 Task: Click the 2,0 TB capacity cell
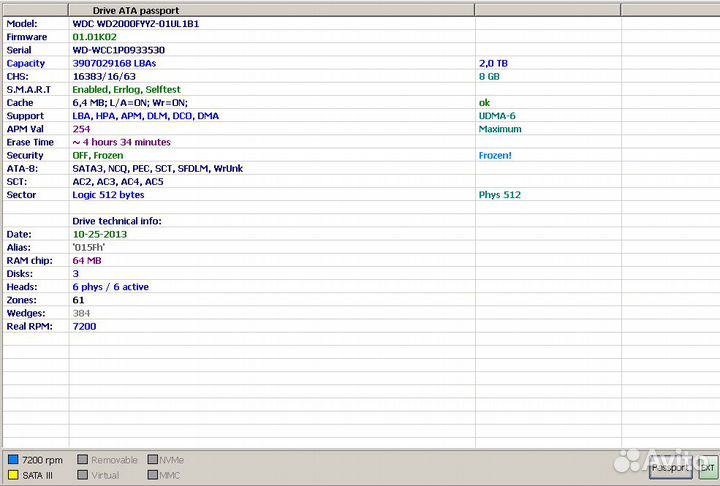point(493,63)
